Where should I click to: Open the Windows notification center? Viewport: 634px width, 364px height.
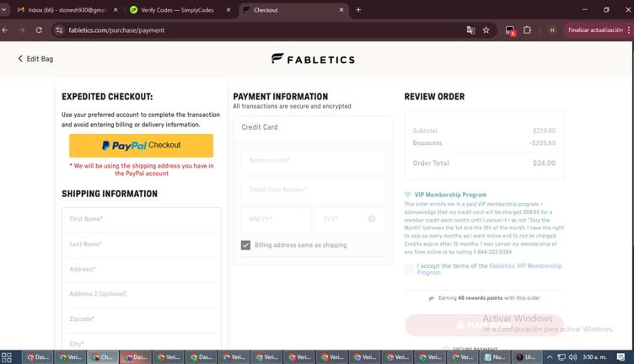[x=621, y=357]
